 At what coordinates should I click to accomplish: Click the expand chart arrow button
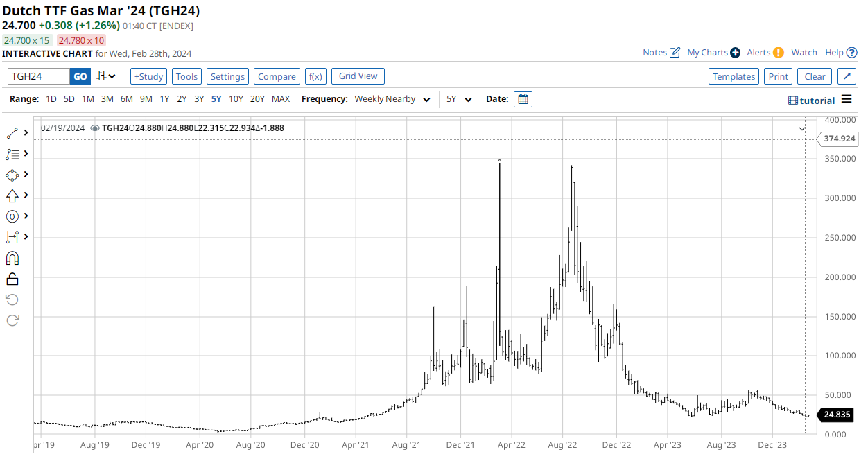click(x=847, y=76)
